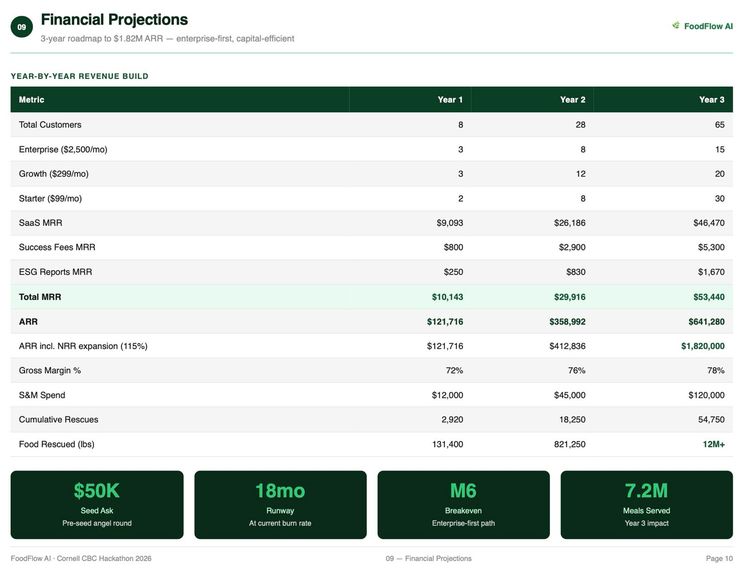Click the M6 Breakeven card
The image size is (742, 573).
[x=463, y=505]
